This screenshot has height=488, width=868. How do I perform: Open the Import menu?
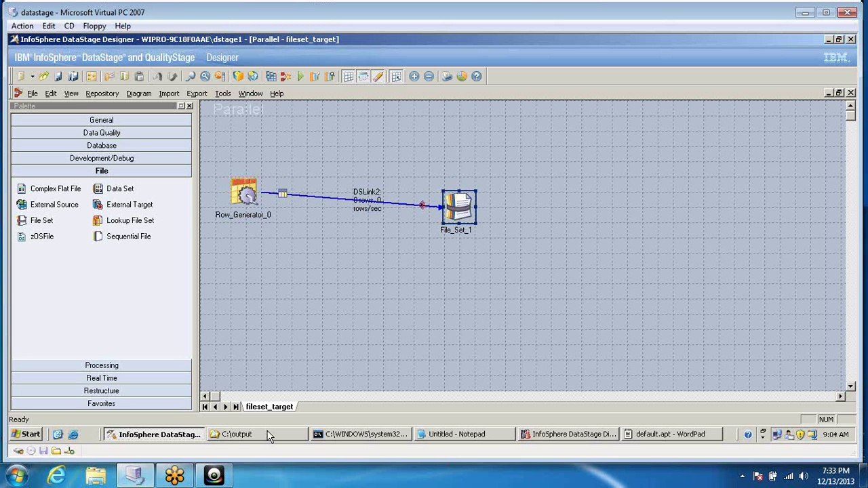click(169, 94)
